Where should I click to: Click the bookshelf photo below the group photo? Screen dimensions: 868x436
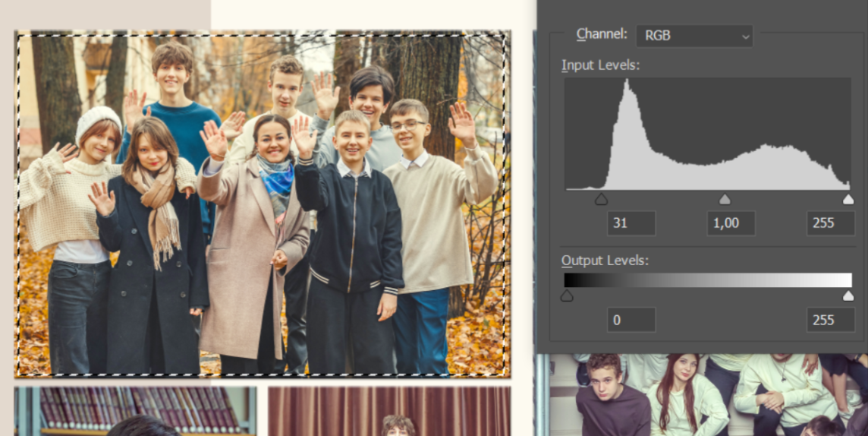pos(136,411)
